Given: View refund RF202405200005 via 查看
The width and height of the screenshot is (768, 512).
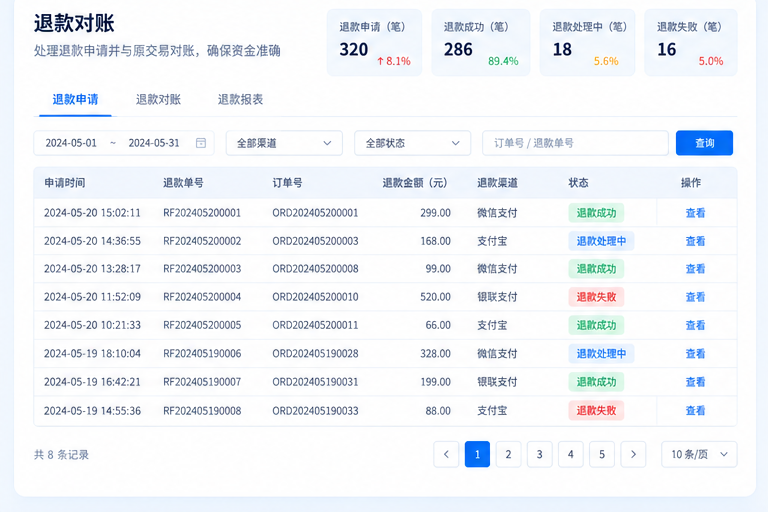Looking at the screenshot, I should [695, 325].
